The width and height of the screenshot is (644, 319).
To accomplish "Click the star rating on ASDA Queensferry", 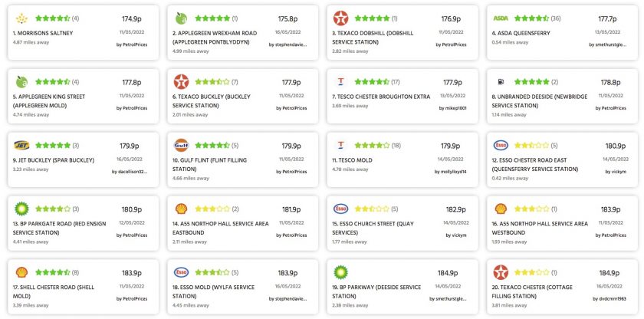I will click(531, 18).
